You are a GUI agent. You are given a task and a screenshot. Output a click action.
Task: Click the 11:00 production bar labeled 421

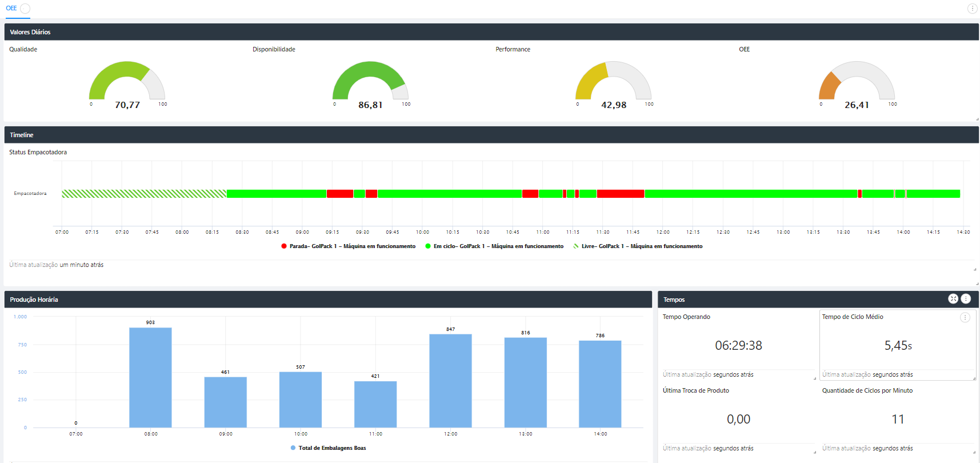coord(375,404)
